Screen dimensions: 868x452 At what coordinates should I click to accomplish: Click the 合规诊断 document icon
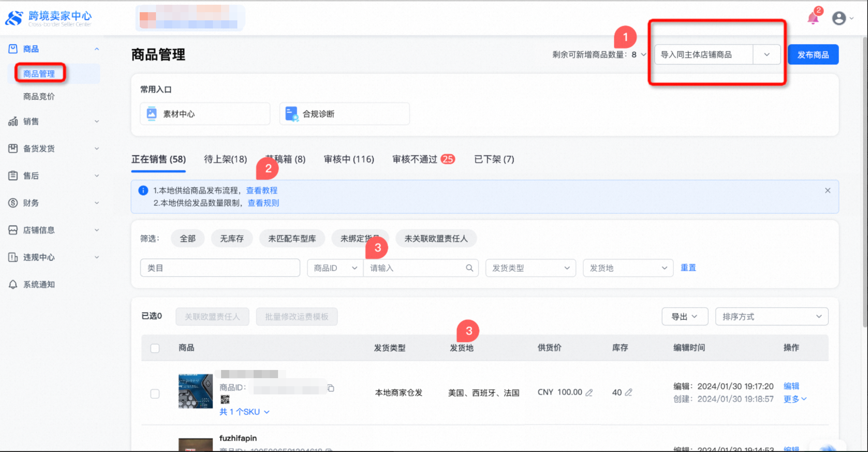pyautogui.click(x=291, y=114)
